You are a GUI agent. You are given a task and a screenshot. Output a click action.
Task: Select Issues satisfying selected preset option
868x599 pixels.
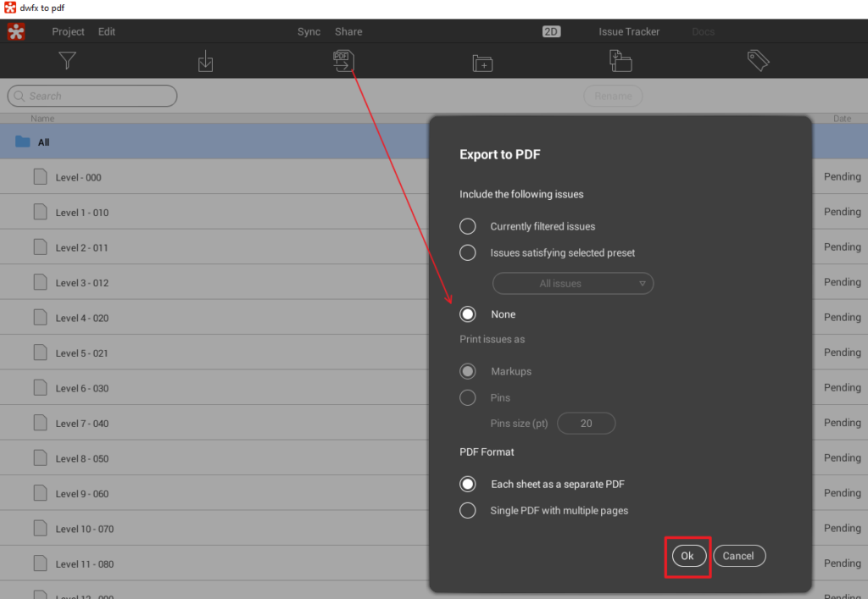[467, 252]
